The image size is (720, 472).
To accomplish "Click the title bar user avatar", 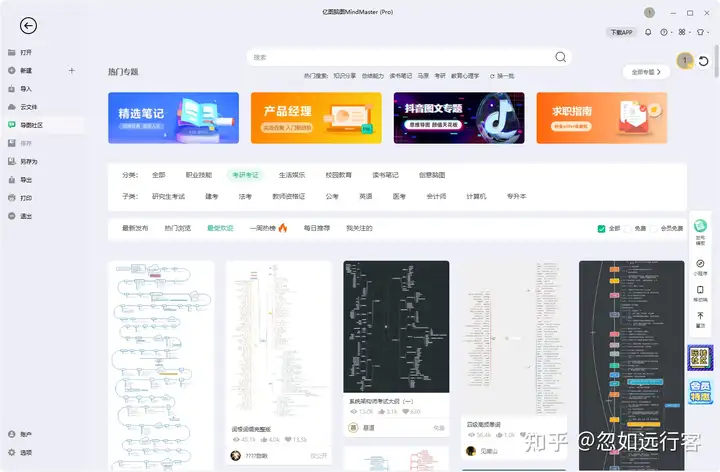I will 649,13.
